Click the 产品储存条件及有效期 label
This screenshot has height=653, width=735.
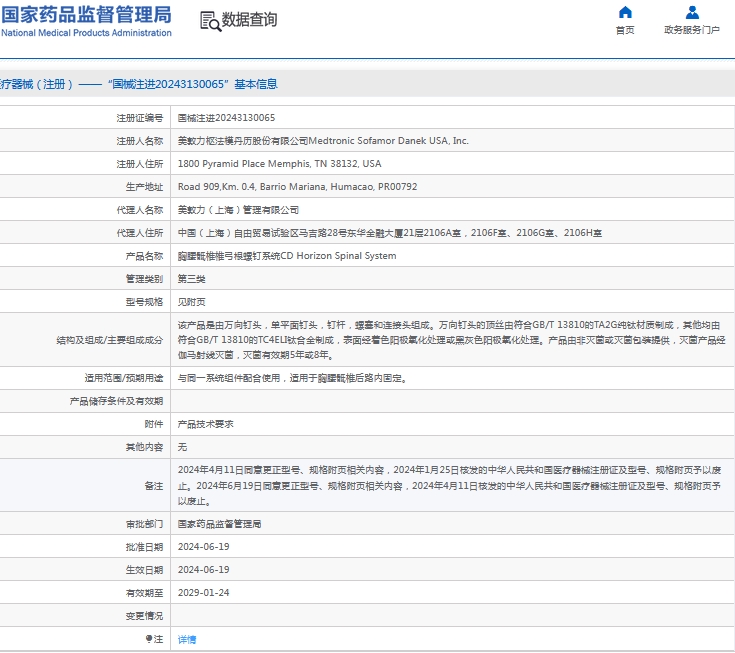coord(116,401)
